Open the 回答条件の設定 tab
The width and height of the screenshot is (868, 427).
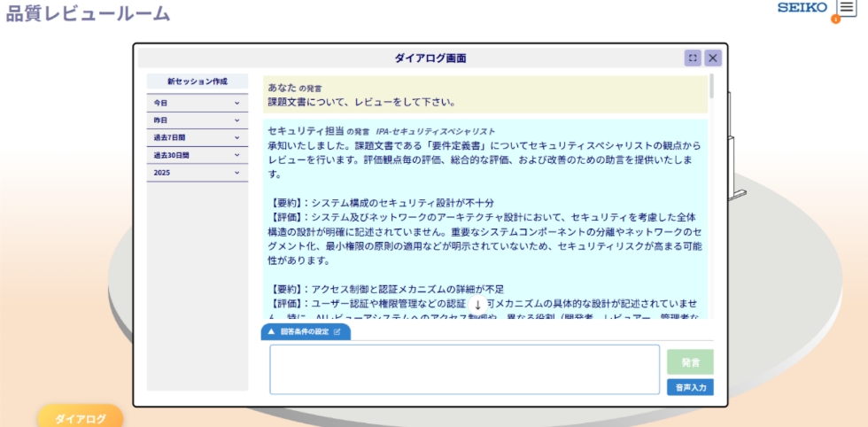pos(306,332)
